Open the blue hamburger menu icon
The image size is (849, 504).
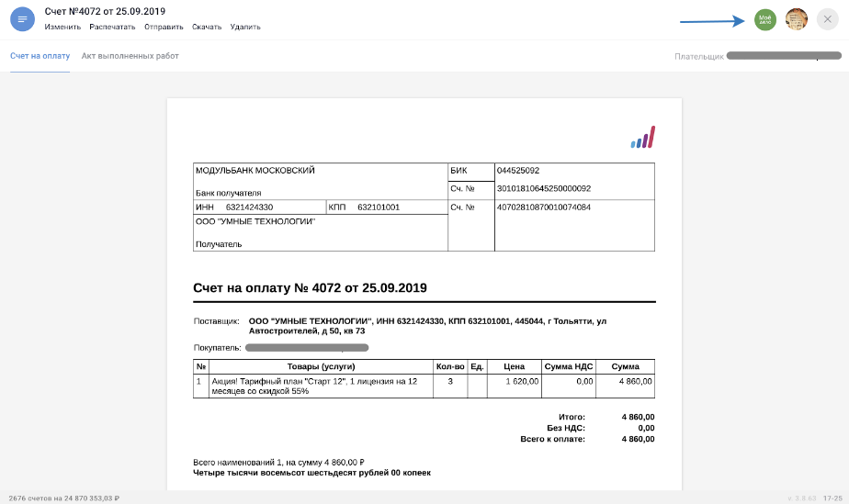pyautogui.click(x=22, y=19)
